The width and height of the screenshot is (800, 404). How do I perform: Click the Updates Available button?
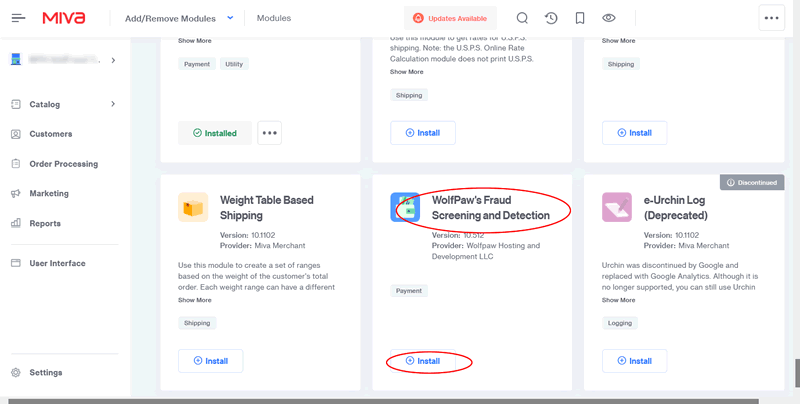[450, 18]
